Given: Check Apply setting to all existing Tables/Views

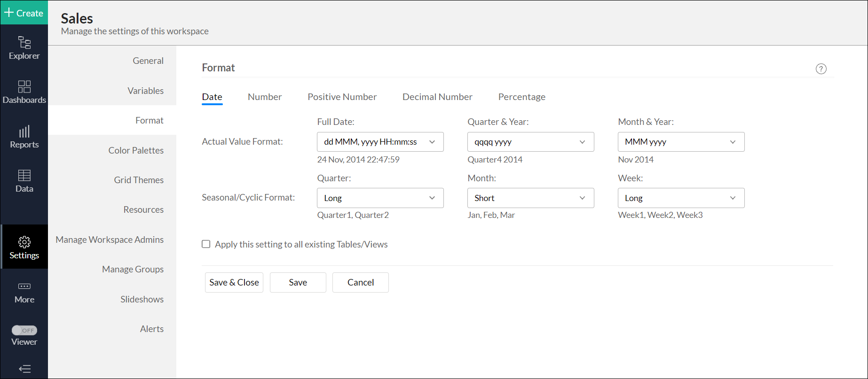Looking at the screenshot, I should (x=206, y=244).
